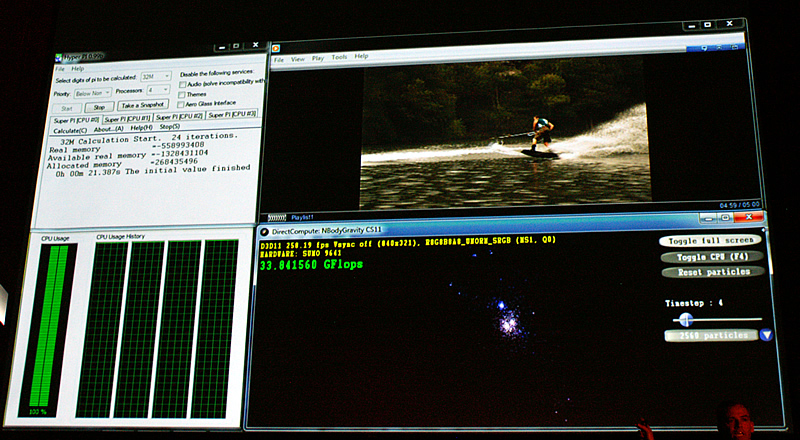The height and width of the screenshot is (440, 800).
Task: Click the Toggle full screen button
Action: [x=710, y=240]
